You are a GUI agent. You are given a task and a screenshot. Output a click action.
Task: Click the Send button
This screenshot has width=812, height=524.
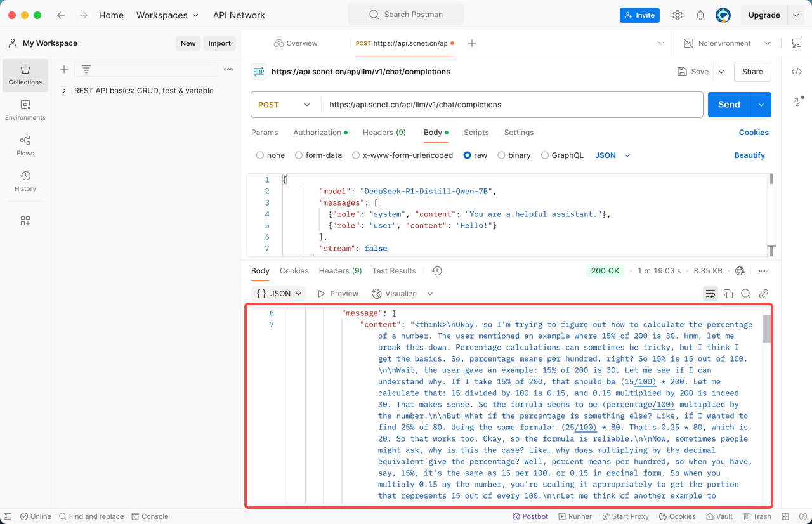728,105
